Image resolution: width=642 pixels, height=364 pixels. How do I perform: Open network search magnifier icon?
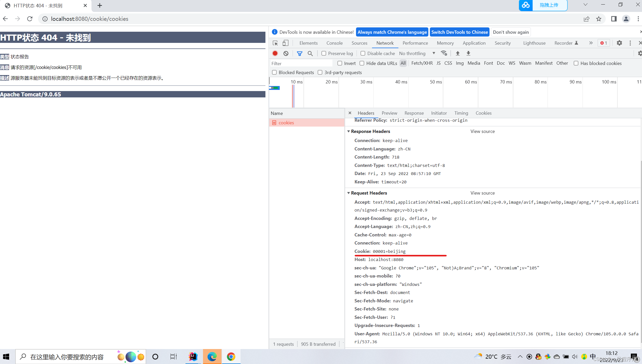(310, 53)
